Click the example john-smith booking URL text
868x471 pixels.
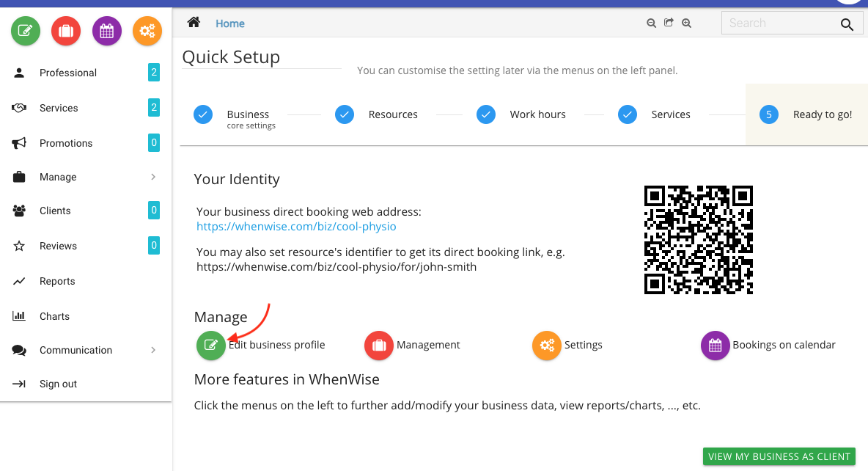[x=336, y=266]
